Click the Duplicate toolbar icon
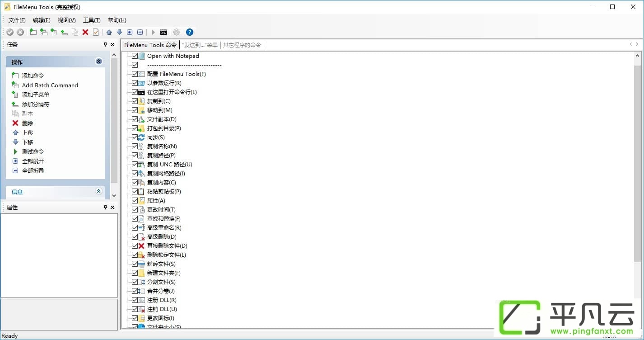The width and height of the screenshot is (644, 340). pyautogui.click(x=75, y=32)
